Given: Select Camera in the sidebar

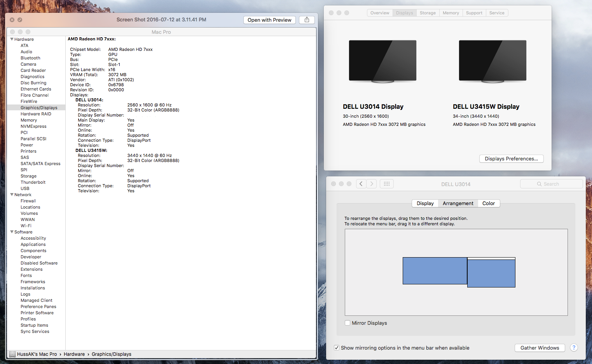Looking at the screenshot, I should pyautogui.click(x=28, y=64).
